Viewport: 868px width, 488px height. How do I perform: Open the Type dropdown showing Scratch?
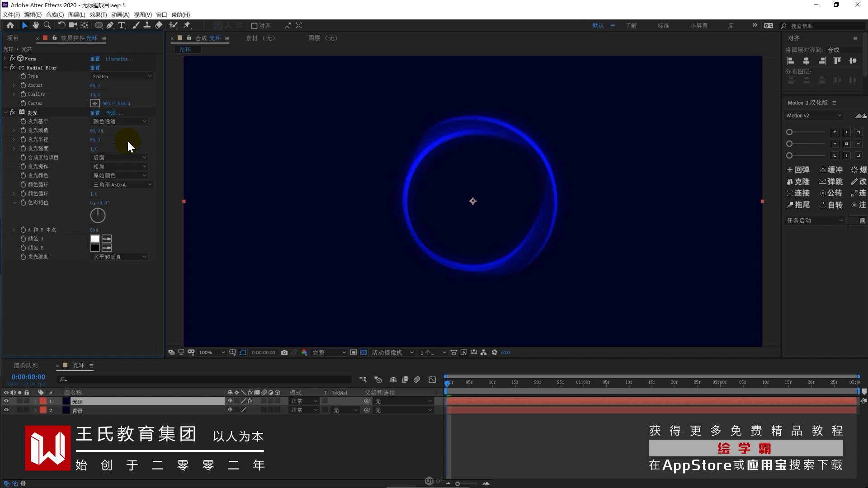pos(122,76)
